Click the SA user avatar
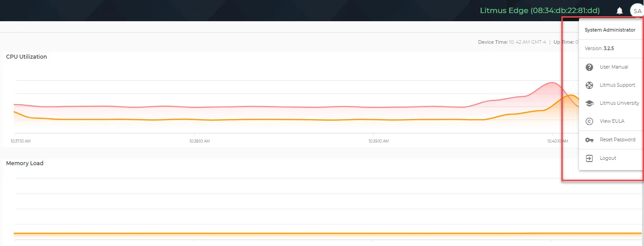Viewport: 644px width, 246px height. [637, 10]
